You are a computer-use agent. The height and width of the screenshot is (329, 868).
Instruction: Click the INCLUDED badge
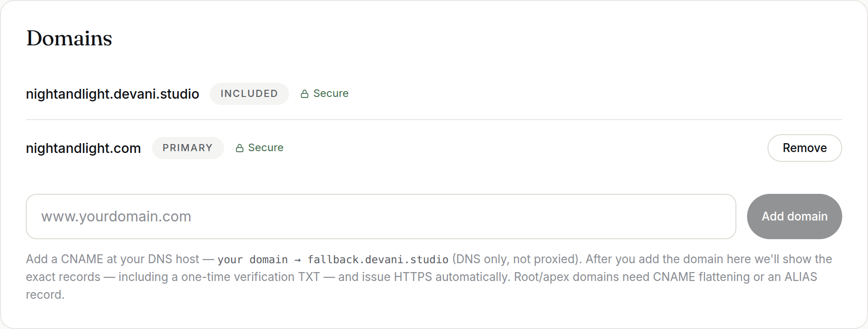pyautogui.click(x=249, y=94)
